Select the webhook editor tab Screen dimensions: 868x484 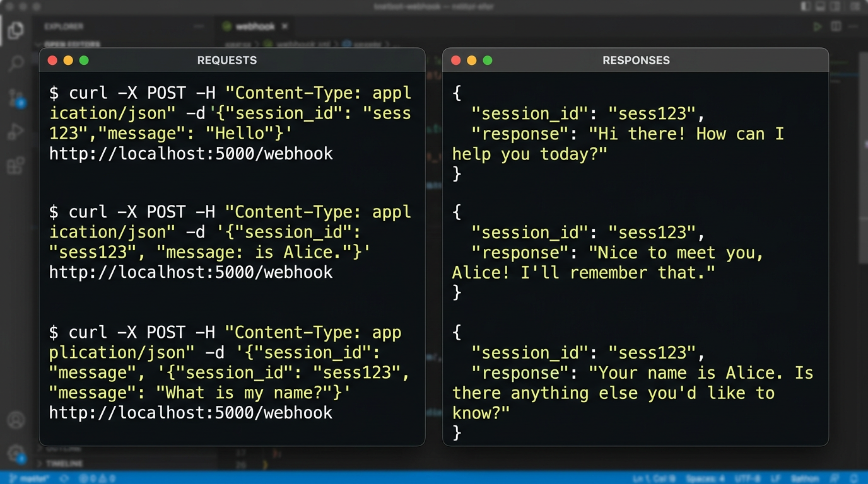click(x=255, y=26)
